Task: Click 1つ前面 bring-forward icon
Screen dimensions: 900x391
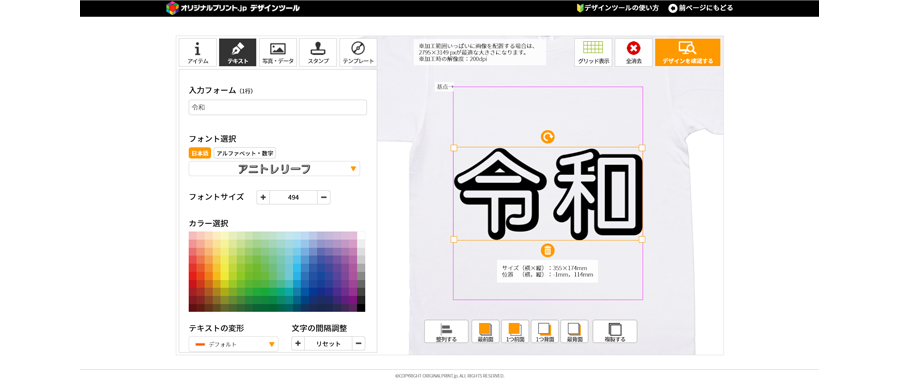Action: point(515,332)
